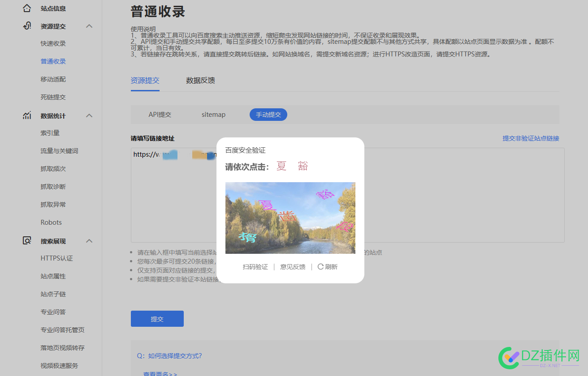The image size is (588, 376).
Task: Select API提交 method tab
Action: [x=160, y=115]
